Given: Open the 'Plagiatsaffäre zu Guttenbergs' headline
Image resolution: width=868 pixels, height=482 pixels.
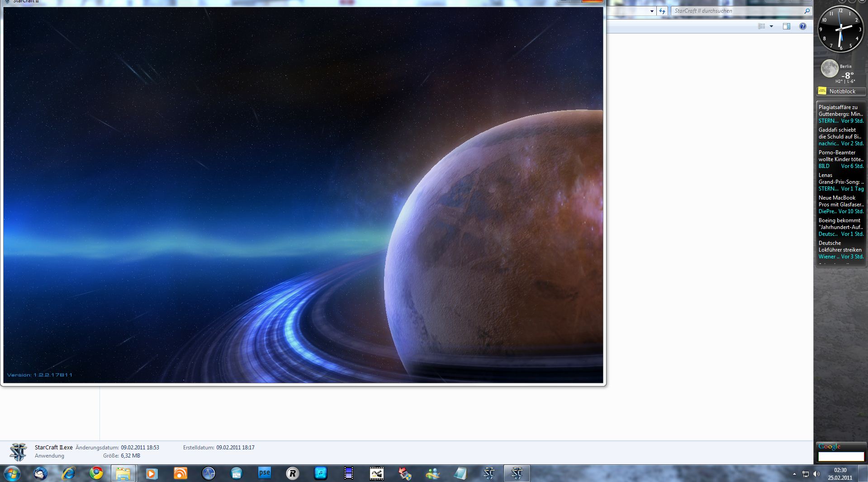Looking at the screenshot, I should coord(841,110).
